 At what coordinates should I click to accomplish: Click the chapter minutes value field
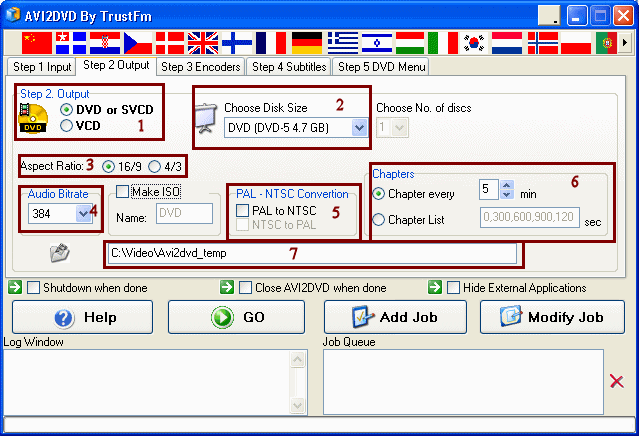click(489, 189)
